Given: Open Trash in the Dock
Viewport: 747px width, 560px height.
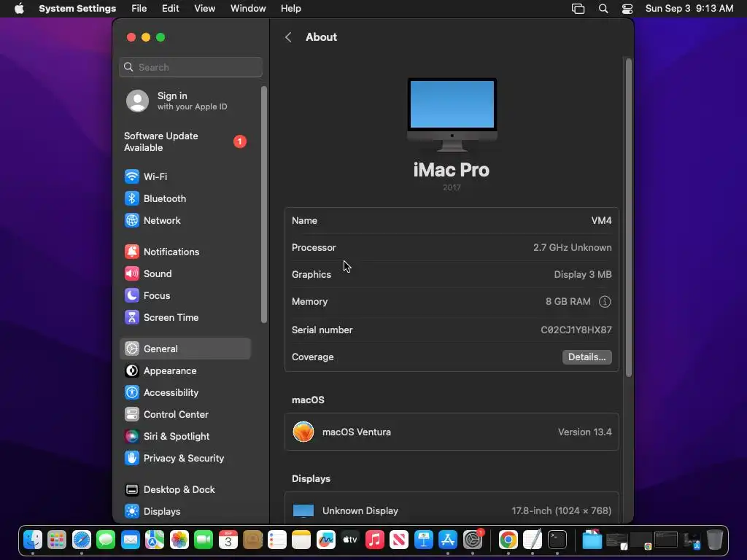Looking at the screenshot, I should coord(715,540).
